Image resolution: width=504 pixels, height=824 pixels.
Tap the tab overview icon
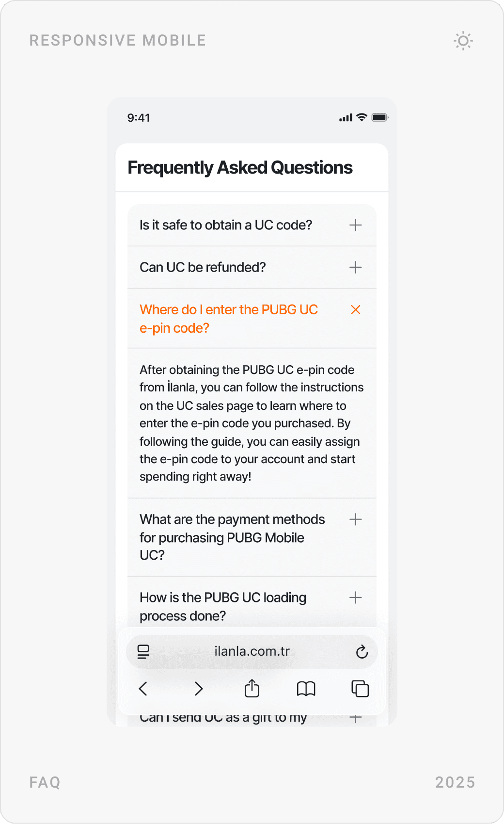coord(360,688)
